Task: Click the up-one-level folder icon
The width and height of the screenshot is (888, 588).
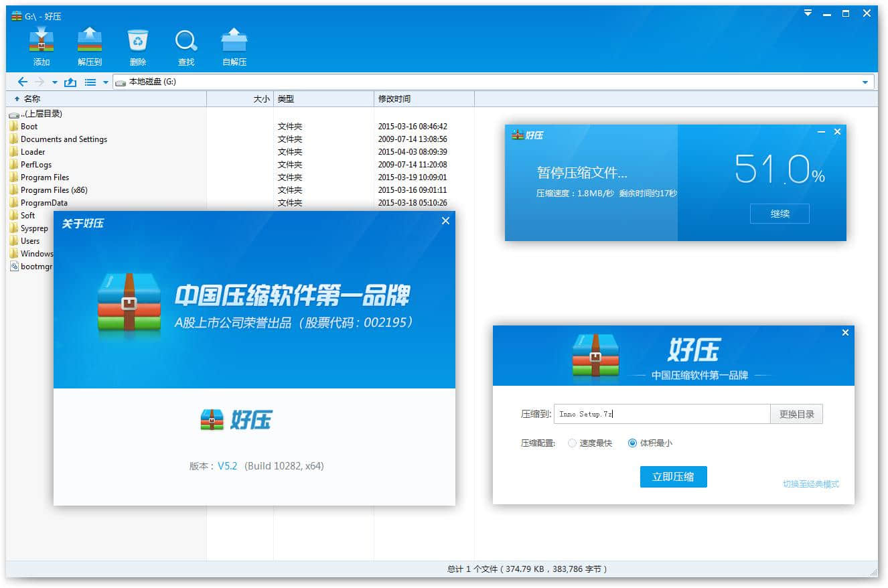Action: pos(70,82)
